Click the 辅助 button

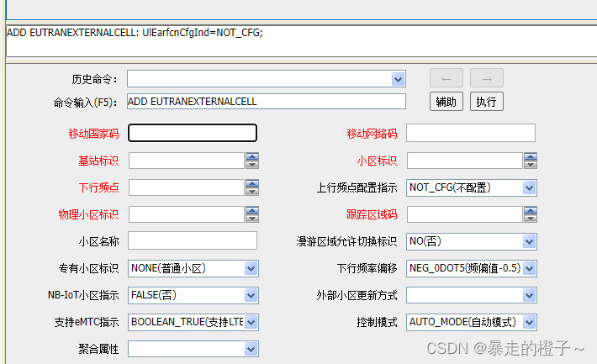pyautogui.click(x=446, y=102)
